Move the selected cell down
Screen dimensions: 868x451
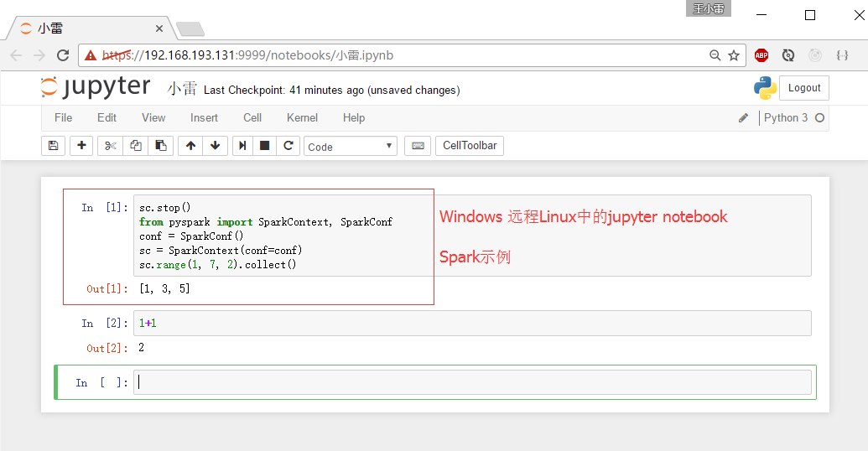216,146
